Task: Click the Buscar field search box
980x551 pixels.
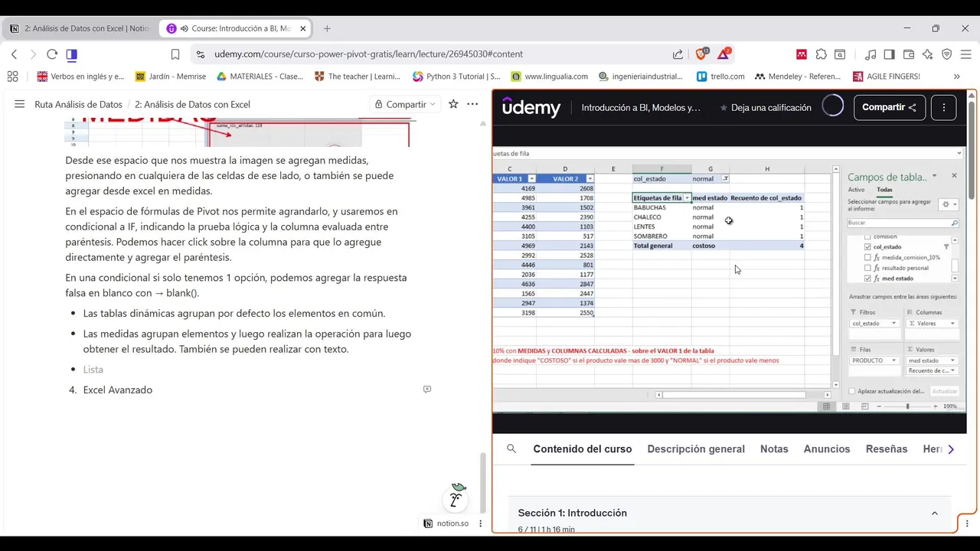Action: (x=903, y=223)
